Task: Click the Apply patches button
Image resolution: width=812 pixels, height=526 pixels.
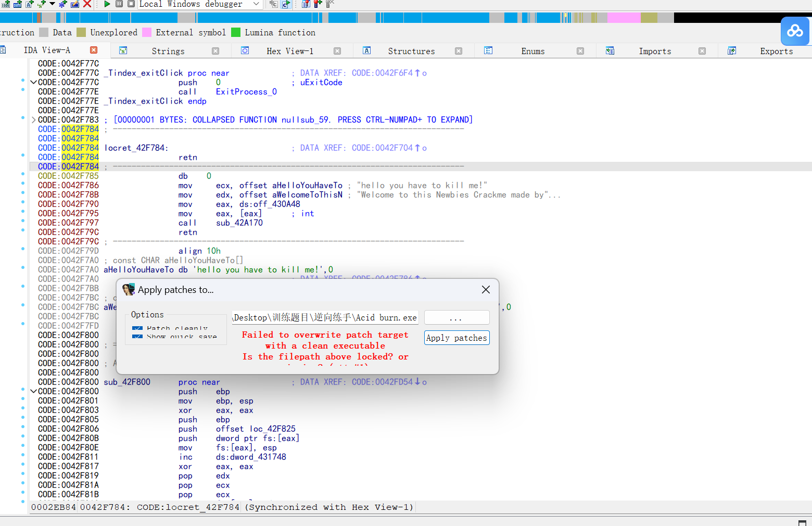Action: (x=456, y=338)
